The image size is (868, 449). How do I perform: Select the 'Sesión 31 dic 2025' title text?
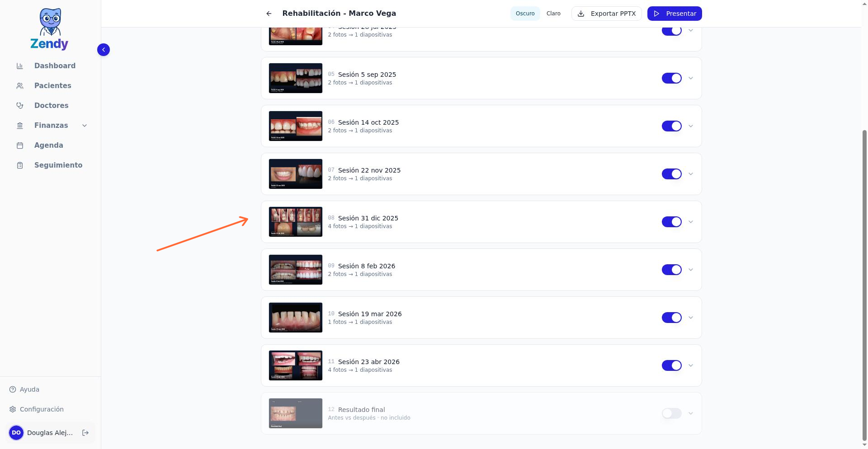368,218
